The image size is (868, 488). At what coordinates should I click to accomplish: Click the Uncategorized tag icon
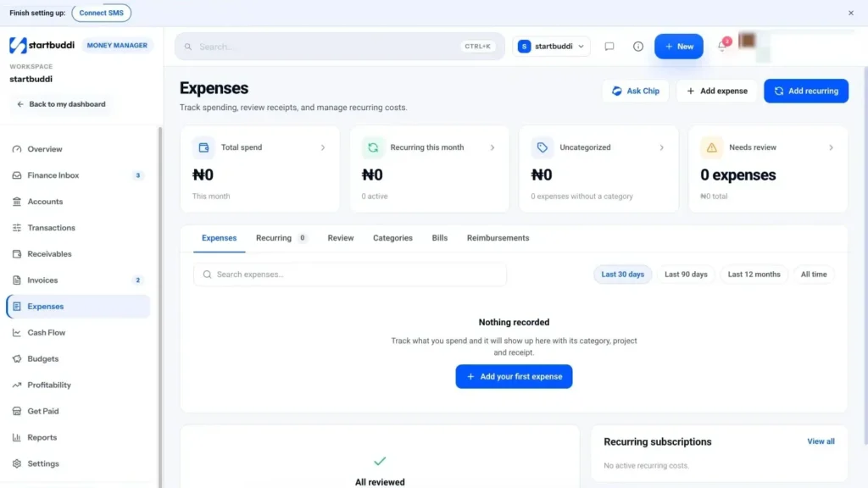tap(542, 147)
